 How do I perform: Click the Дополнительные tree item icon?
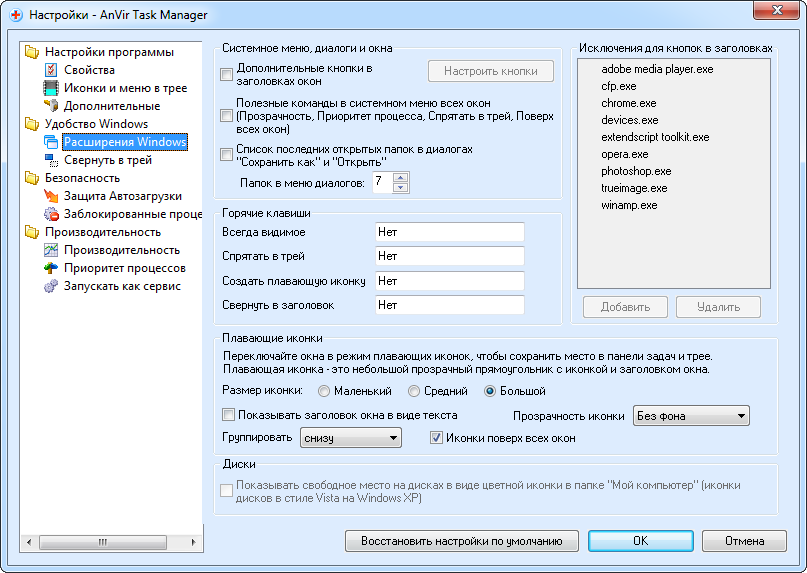[x=51, y=106]
